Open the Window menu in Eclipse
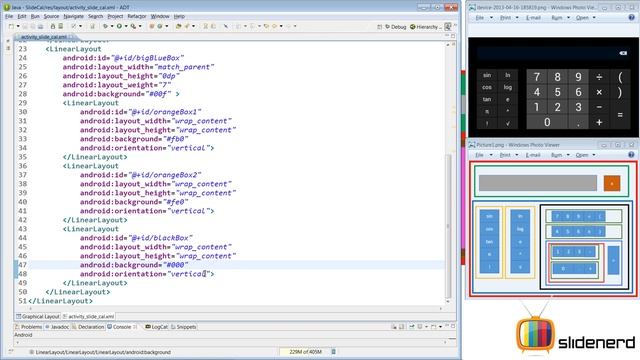The width and height of the screenshot is (640, 360). point(160,16)
